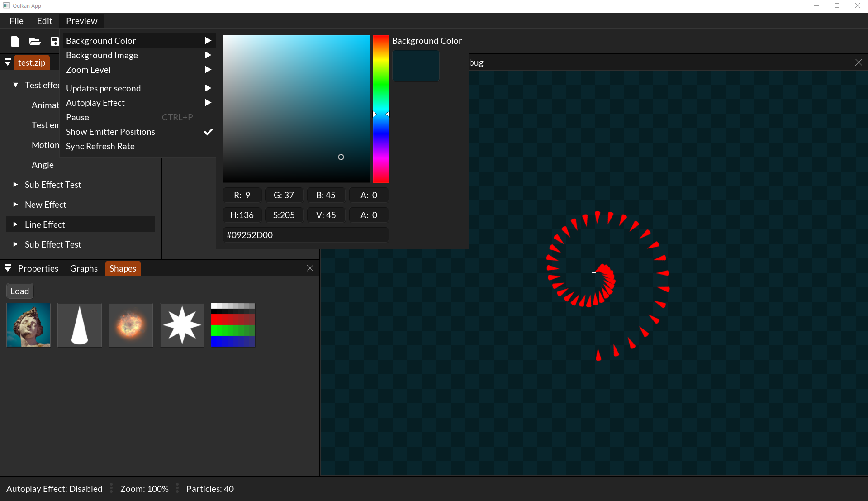Image resolution: width=868 pixels, height=501 pixels.
Task: Expand the Line Effect tree item
Action: pyautogui.click(x=15, y=224)
